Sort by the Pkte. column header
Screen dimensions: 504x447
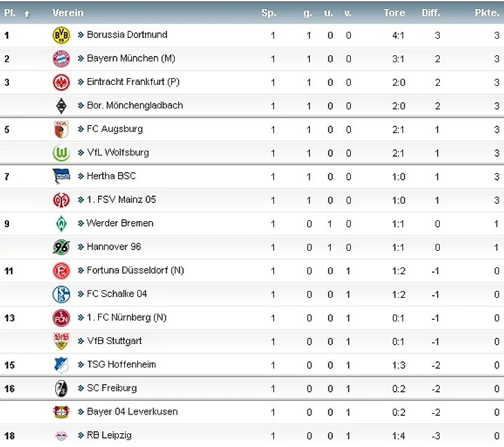pos(487,12)
